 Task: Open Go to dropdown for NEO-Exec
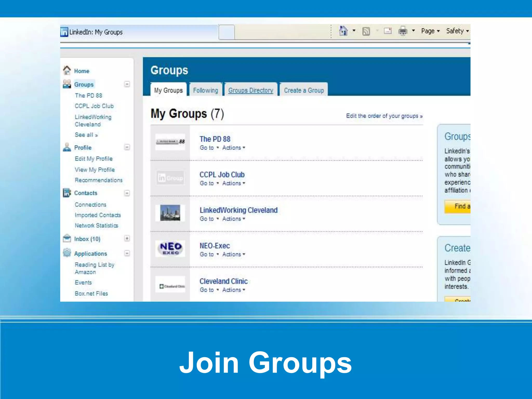tap(209, 254)
